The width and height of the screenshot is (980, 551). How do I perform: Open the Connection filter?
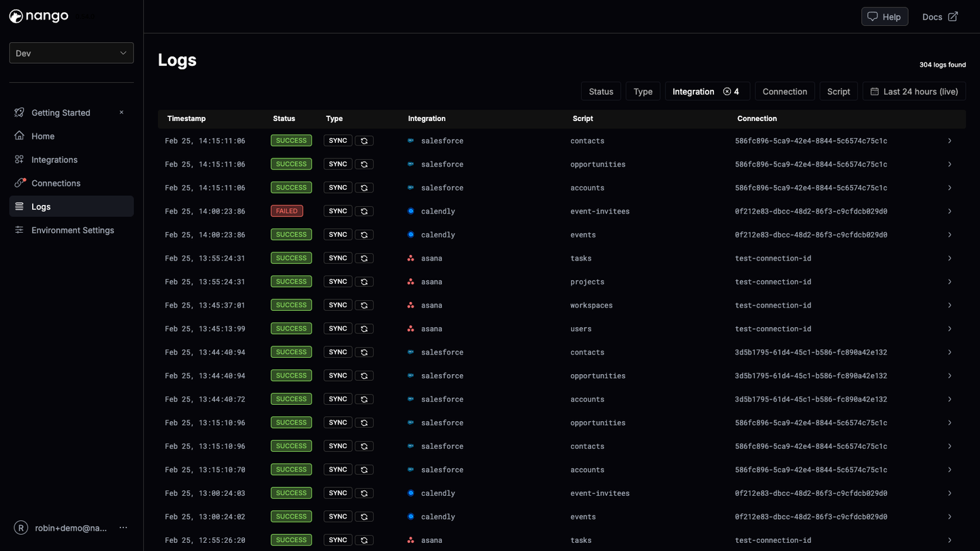785,91
